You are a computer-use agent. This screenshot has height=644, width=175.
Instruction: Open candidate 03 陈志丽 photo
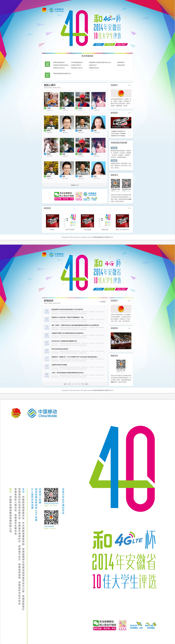83,100
